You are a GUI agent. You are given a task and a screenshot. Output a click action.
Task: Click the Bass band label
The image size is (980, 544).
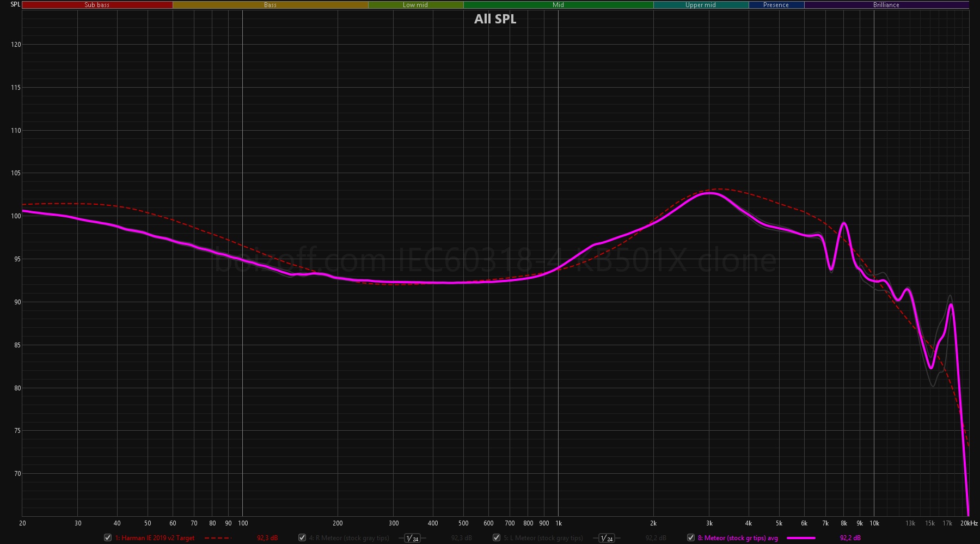tap(270, 5)
